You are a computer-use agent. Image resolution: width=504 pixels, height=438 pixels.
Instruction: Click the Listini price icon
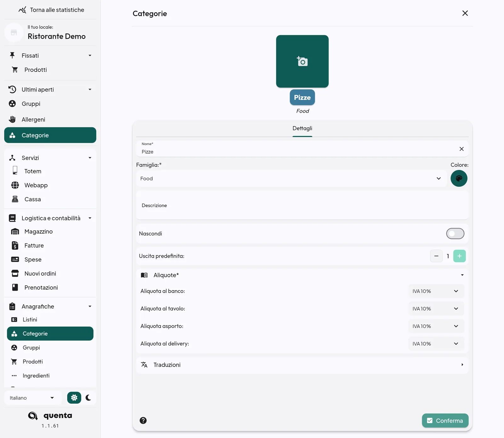(x=14, y=319)
